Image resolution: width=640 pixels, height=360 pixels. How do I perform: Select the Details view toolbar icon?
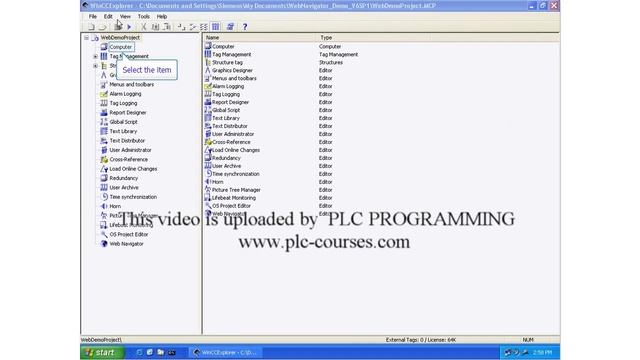tap(216, 27)
